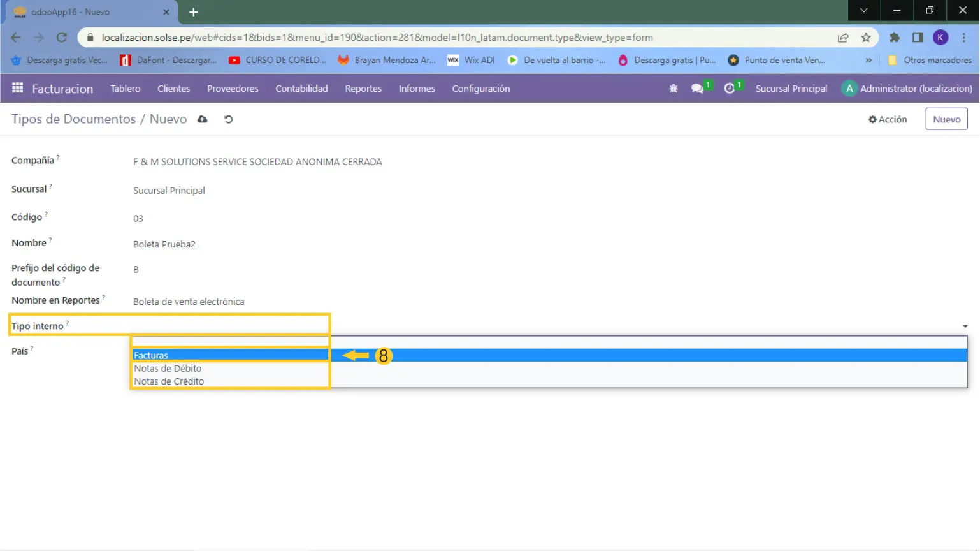The width and height of the screenshot is (980, 551).
Task: Click the browser forward arrow
Action: pyautogui.click(x=39, y=38)
